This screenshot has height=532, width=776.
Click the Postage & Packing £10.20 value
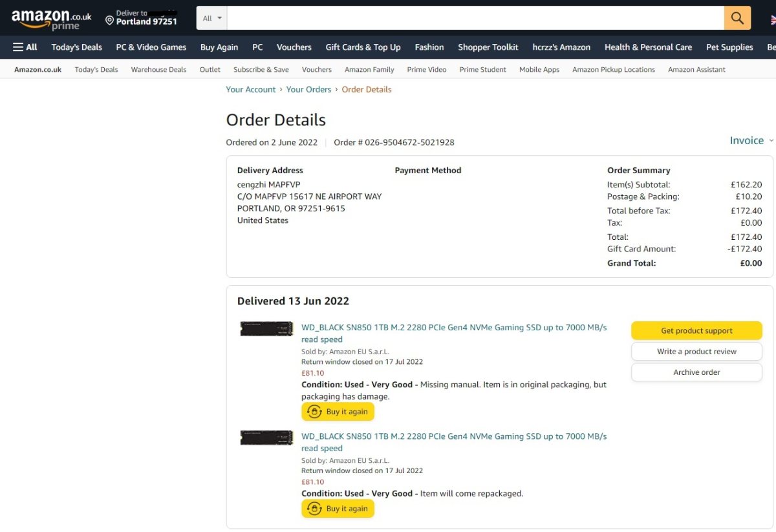749,197
